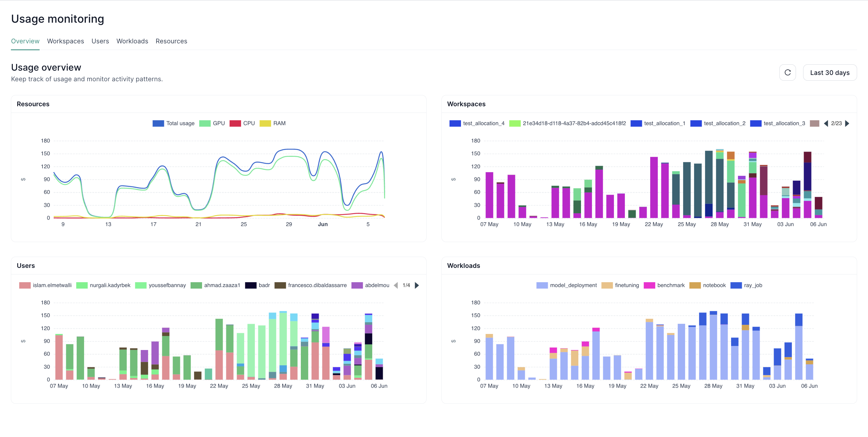868x437 pixels.
Task: Switch to the Workspaces tab
Action: (x=65, y=41)
